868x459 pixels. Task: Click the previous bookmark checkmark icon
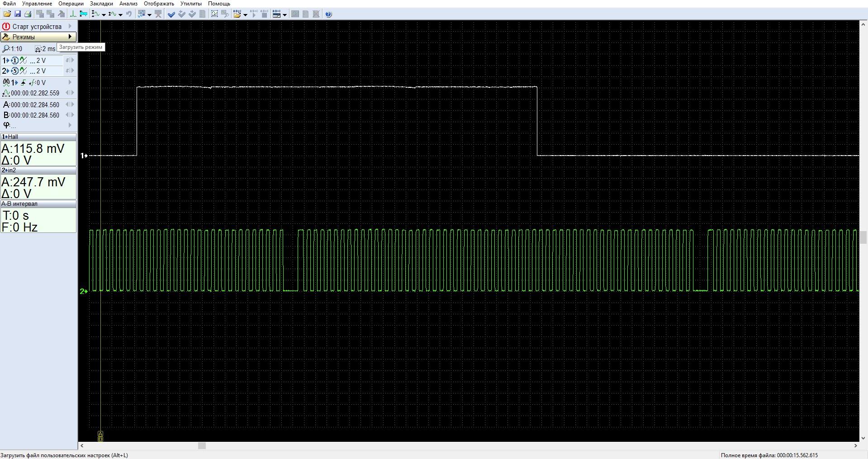coord(182,14)
